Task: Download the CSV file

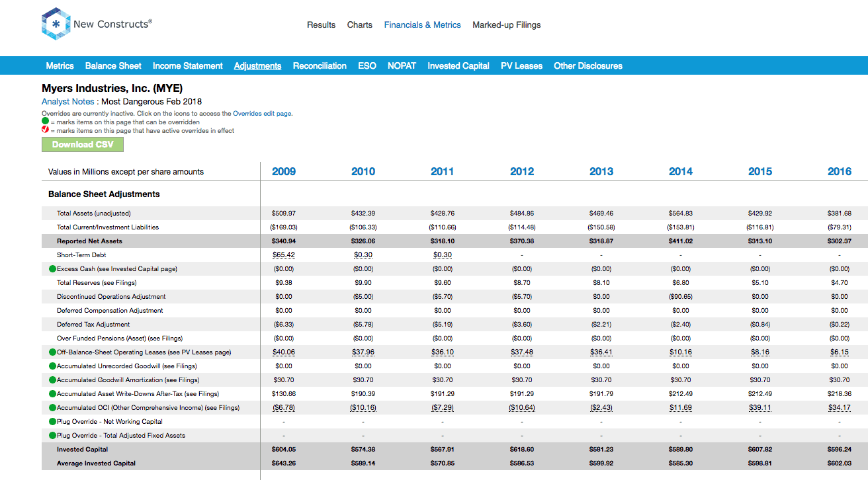Action: pyautogui.click(x=83, y=145)
